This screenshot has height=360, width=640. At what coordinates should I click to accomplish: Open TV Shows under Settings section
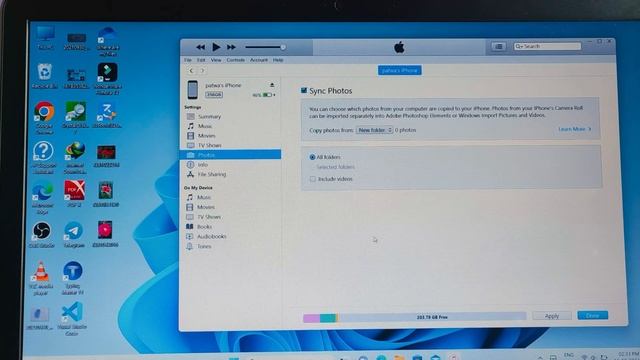point(209,145)
